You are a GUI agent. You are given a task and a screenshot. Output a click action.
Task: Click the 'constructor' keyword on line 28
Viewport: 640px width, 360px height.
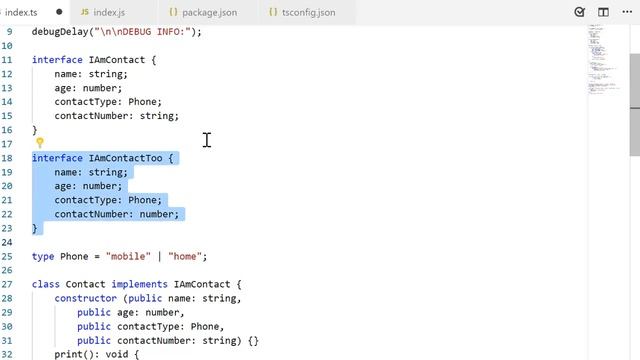pyautogui.click(x=86, y=298)
